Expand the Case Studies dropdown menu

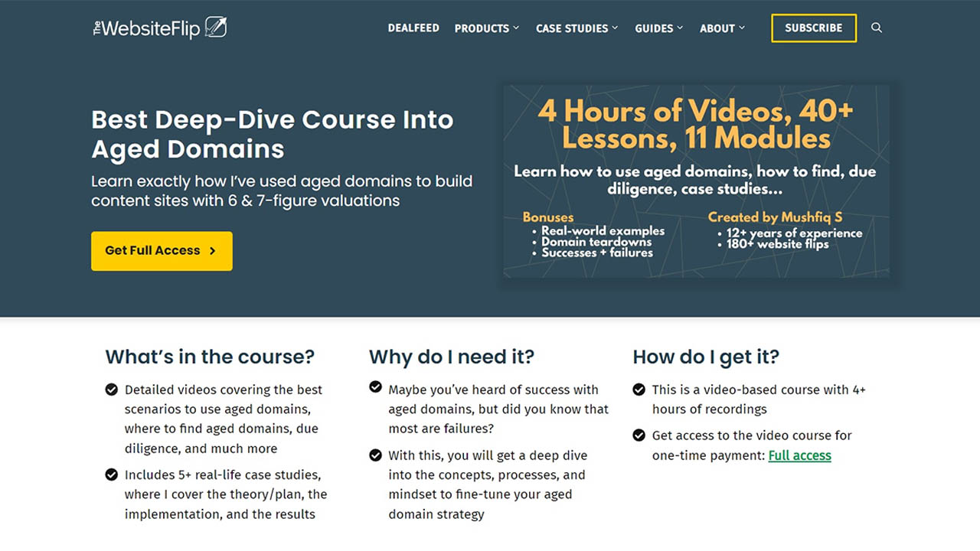coord(577,28)
